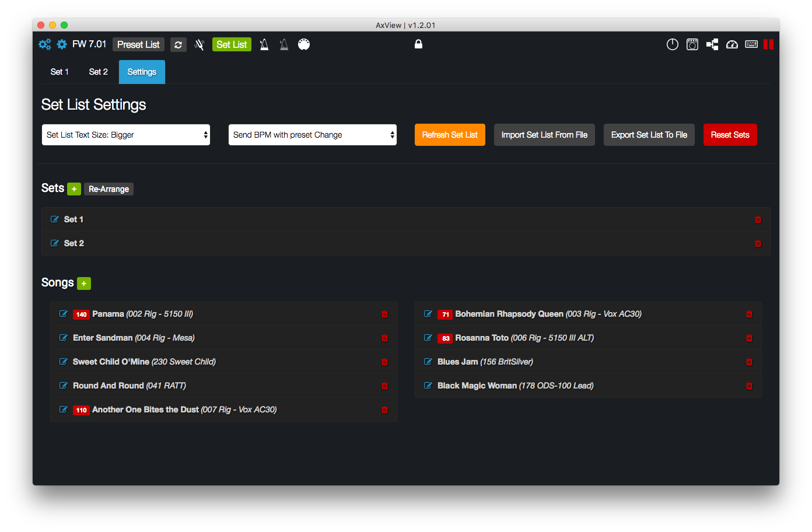812x532 pixels.
Task: Select the Settings tab
Action: click(142, 72)
